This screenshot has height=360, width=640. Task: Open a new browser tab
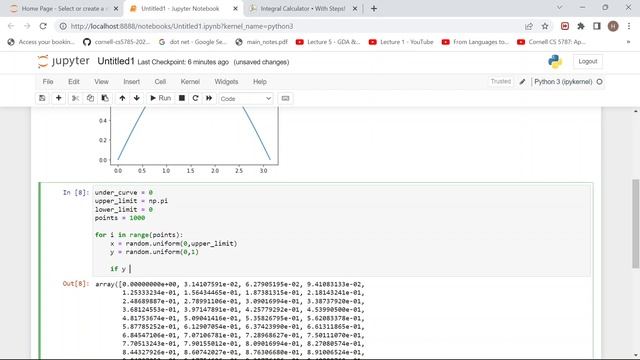374,9
